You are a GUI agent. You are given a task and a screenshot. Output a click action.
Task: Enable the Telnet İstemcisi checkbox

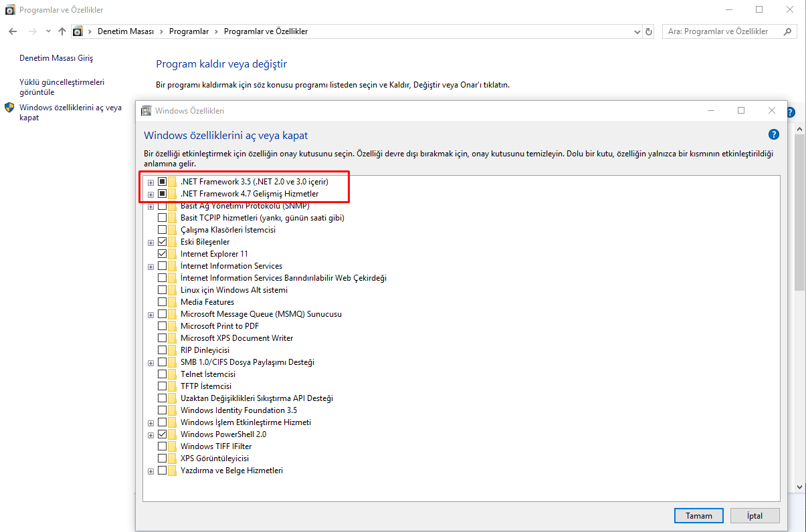162,374
